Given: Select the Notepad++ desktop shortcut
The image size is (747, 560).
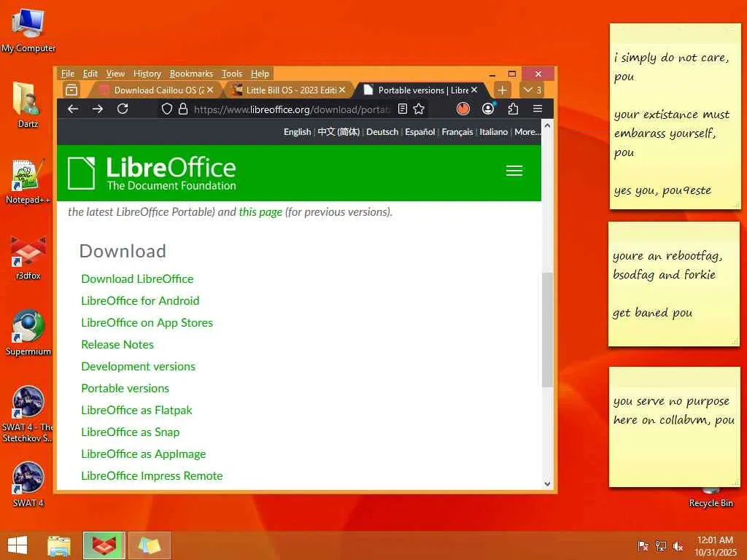Looking at the screenshot, I should (x=28, y=182).
